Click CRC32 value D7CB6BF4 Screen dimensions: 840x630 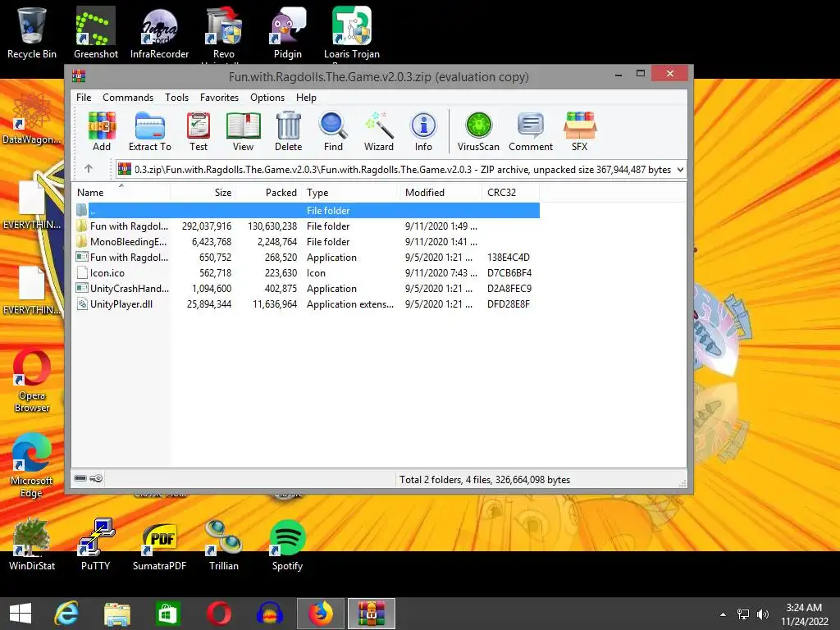(x=509, y=272)
